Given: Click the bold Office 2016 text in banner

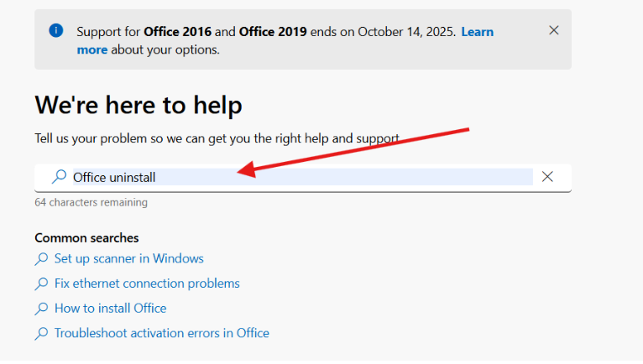Looking at the screenshot, I should pos(177,32).
